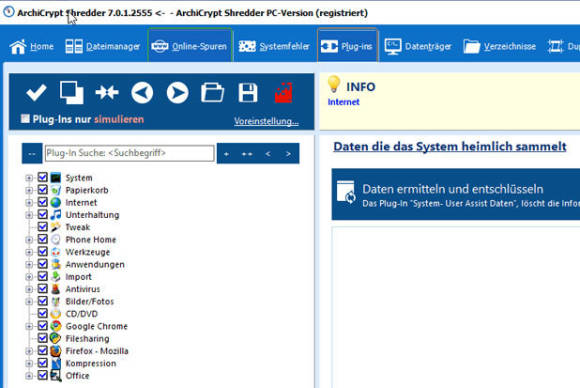580x388 pixels.
Task: Click the Daten ermitteln und entschlüsseln button
Action: coord(456,194)
